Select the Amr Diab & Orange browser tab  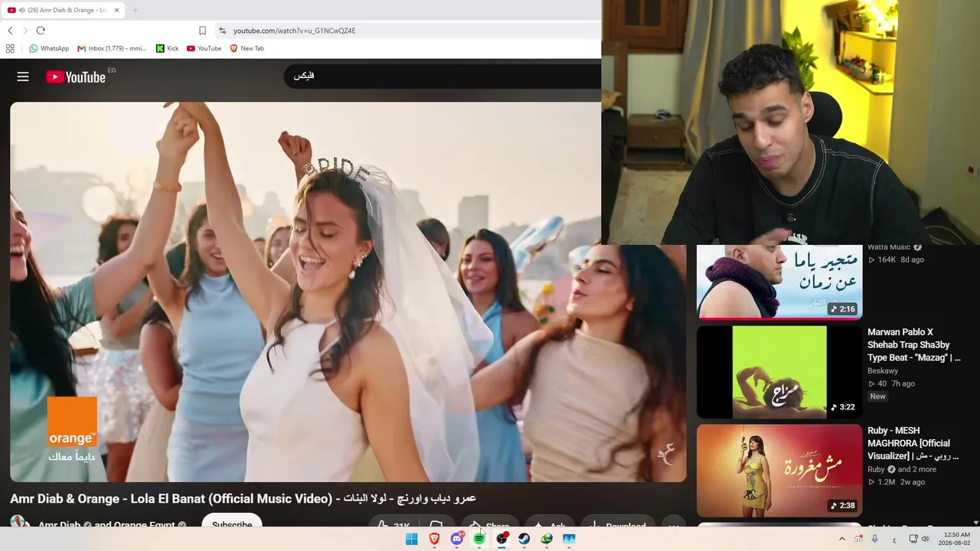[x=64, y=10]
